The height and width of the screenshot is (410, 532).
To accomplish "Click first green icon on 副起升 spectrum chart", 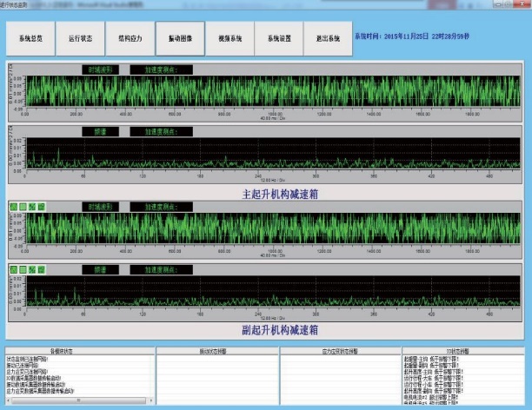I will click(13, 270).
